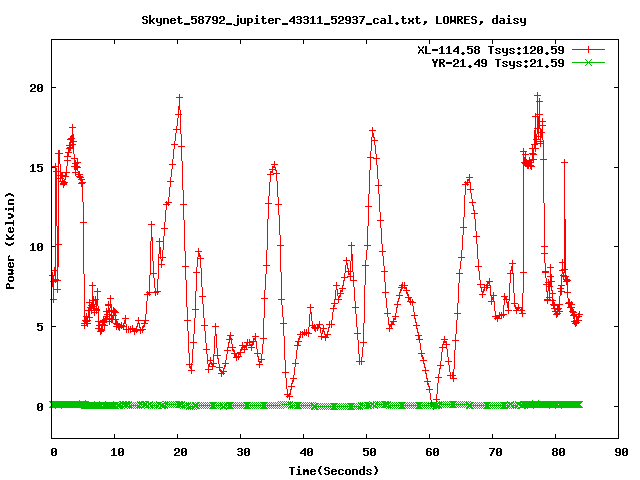Click y-axis tick label 20

pyautogui.click(x=36, y=88)
